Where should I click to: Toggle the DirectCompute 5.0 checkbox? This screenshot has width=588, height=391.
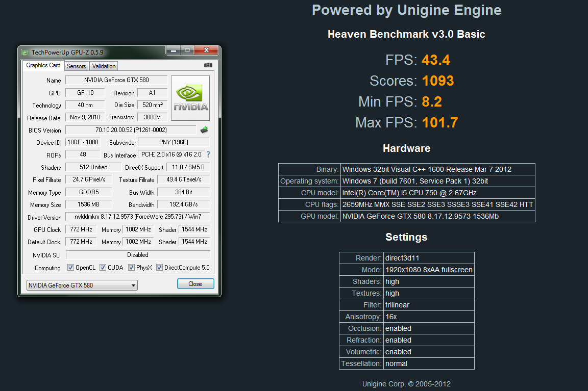click(159, 268)
